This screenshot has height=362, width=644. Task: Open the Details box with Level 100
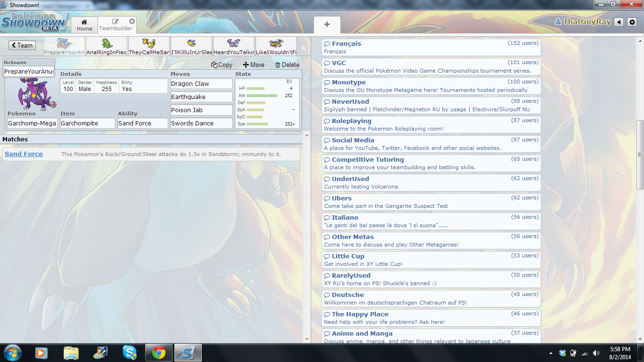point(114,86)
